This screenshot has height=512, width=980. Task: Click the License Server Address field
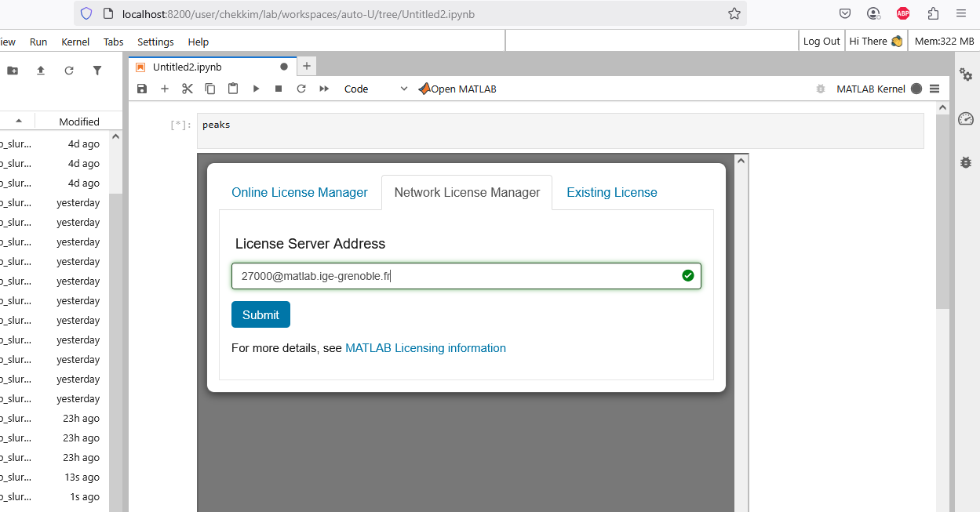(455, 276)
